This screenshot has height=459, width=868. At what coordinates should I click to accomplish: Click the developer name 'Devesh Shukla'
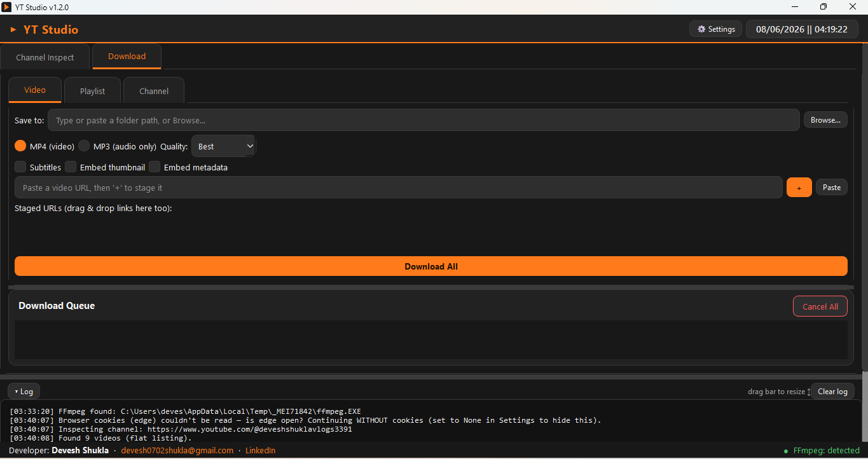[x=80, y=451]
